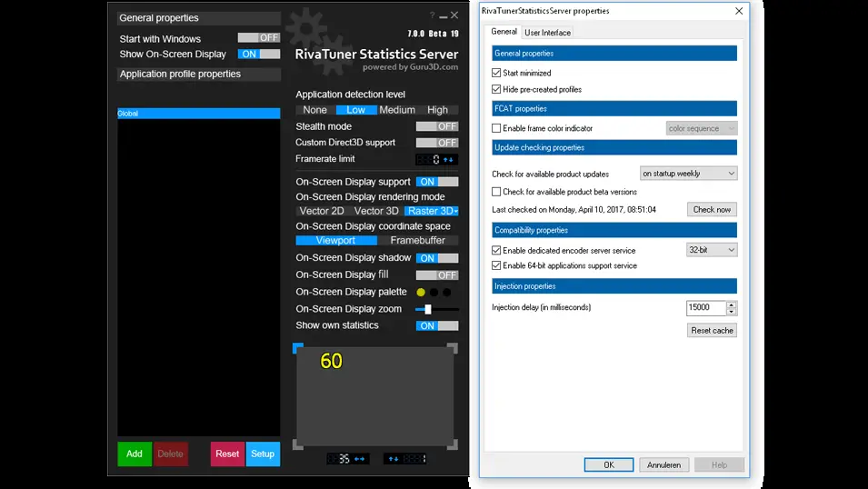The image size is (868, 489).
Task: Click injection delay increase spinner arrow
Action: point(732,304)
